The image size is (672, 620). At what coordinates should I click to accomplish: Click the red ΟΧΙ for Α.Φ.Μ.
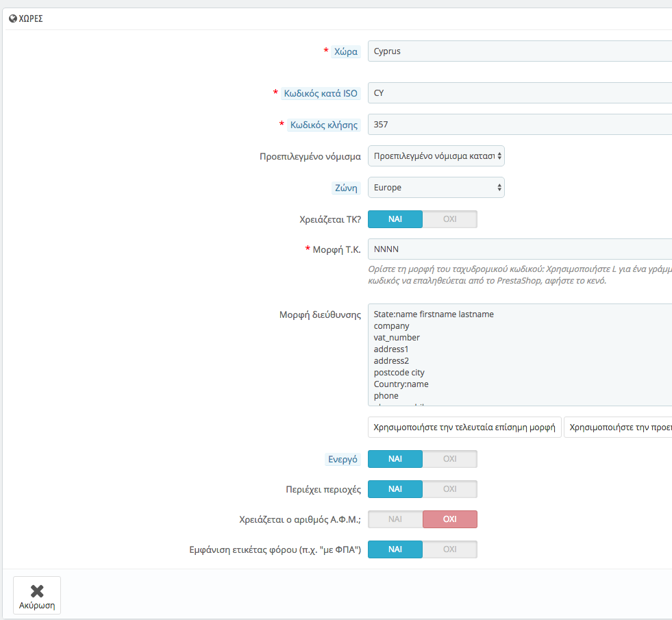449,519
